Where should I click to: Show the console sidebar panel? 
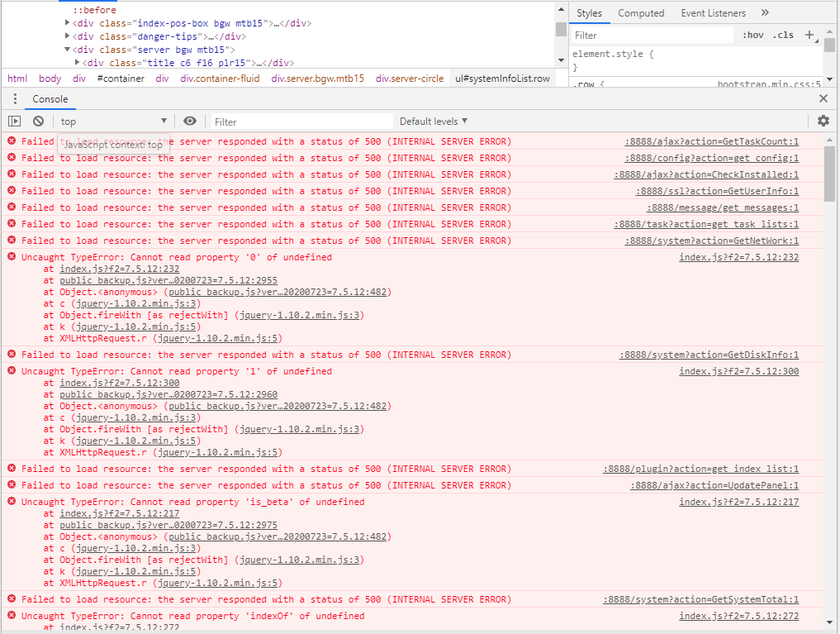coord(15,122)
